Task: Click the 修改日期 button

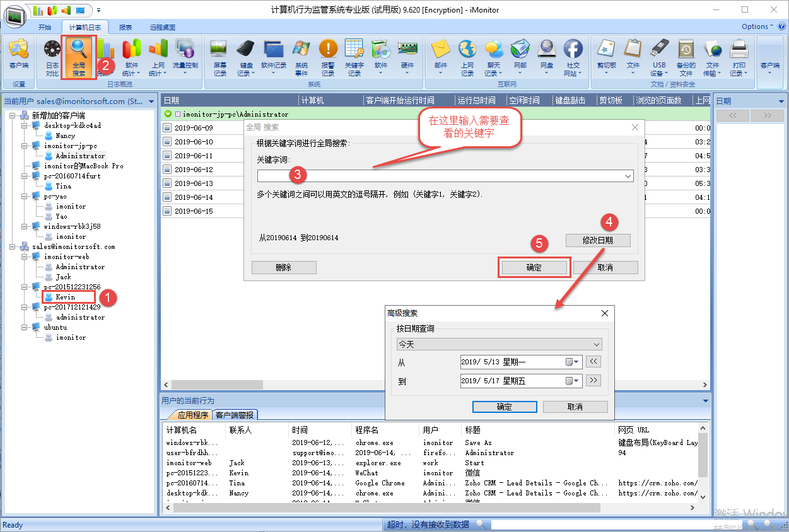Action: (x=597, y=240)
